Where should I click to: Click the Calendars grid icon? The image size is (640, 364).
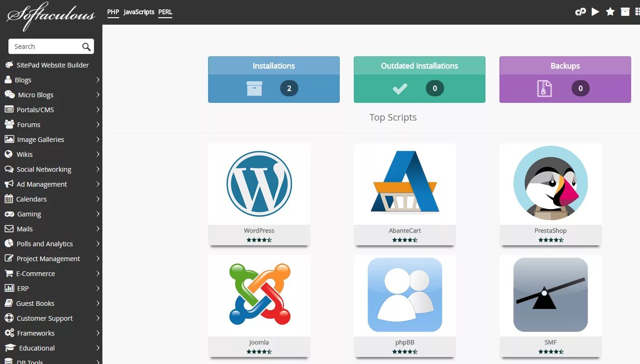[8, 199]
